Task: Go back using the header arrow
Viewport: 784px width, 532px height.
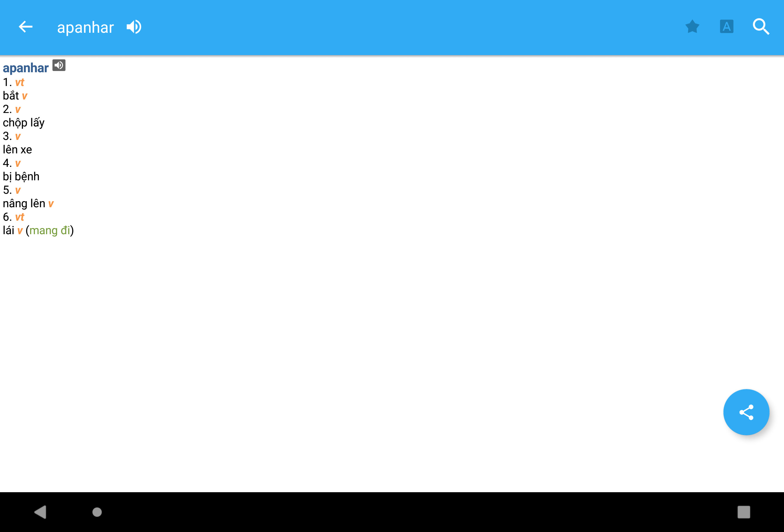Action: click(x=26, y=27)
